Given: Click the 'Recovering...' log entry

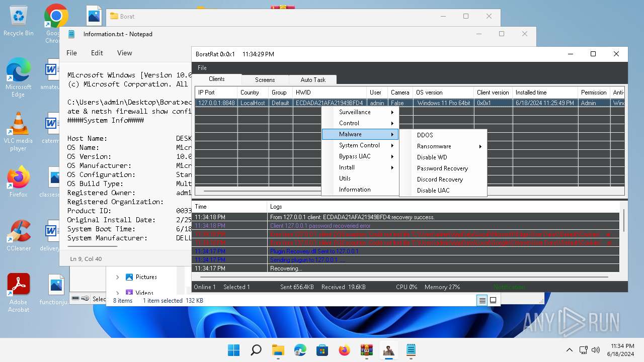Looking at the screenshot, I should pos(407,268).
